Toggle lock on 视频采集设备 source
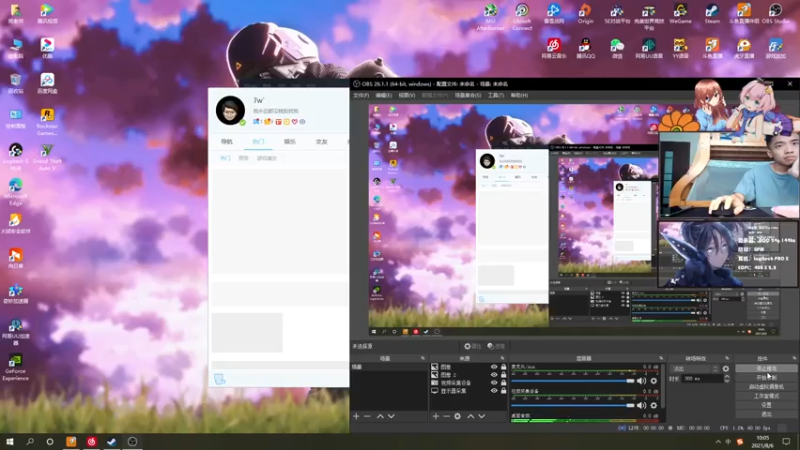The width and height of the screenshot is (800, 450). pos(504,383)
